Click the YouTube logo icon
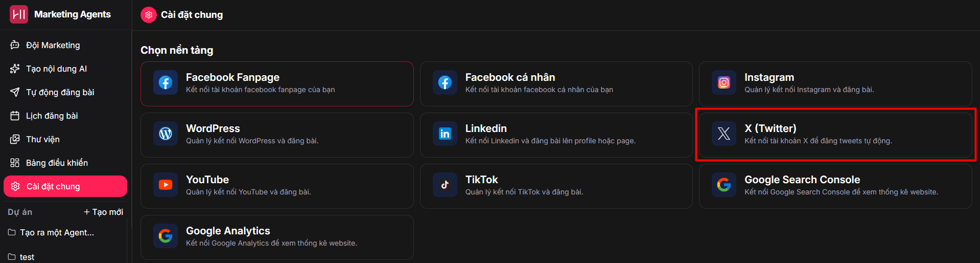The image size is (980, 263). point(166,185)
